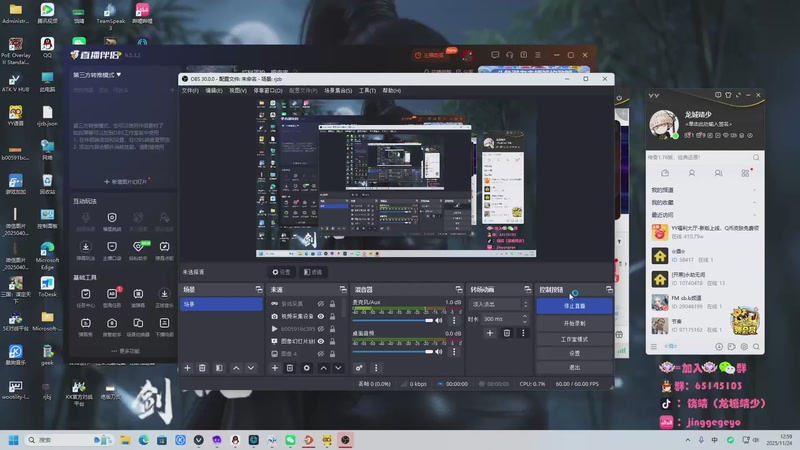Collapse 我的频道 section in YY
This screenshot has height=450, width=800.
pyautogui.click(x=754, y=190)
